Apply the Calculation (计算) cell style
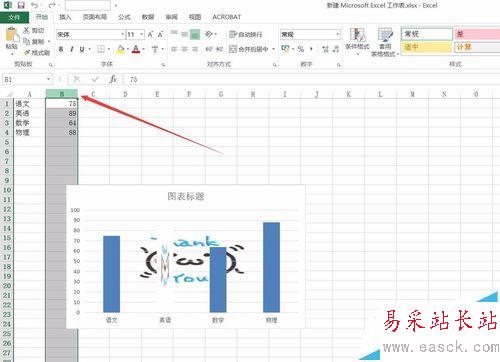Image resolution: width=500 pixels, height=362 pixels. coord(477,47)
